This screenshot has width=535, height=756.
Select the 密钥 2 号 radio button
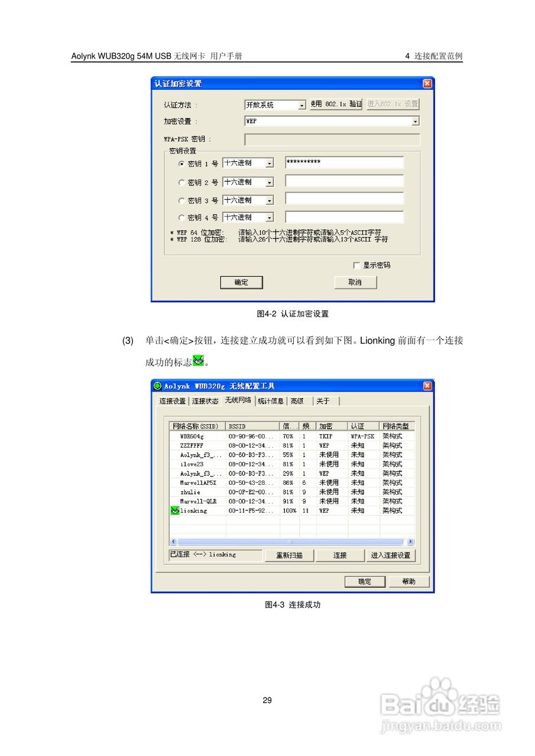[x=181, y=183]
